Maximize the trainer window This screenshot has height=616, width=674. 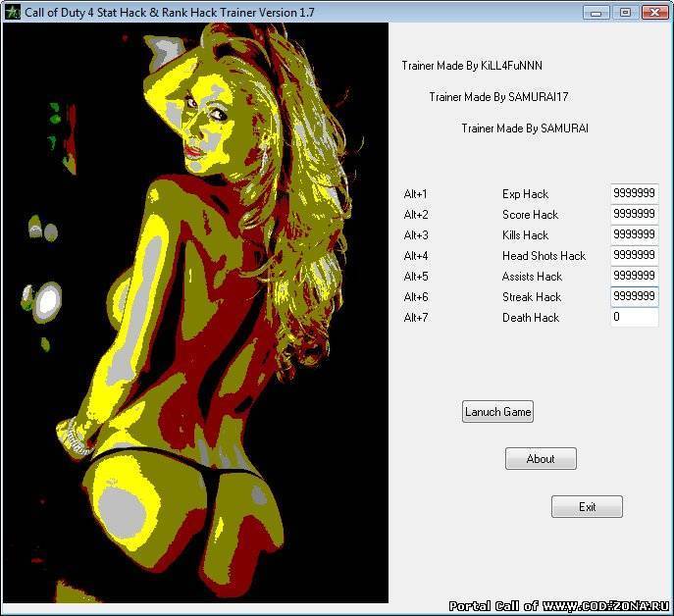point(625,12)
